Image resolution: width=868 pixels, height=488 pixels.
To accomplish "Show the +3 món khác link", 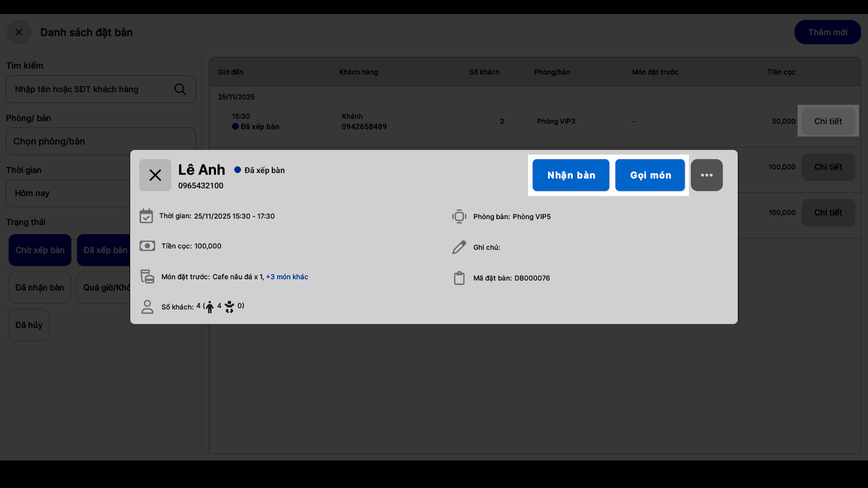I will 287,277.
